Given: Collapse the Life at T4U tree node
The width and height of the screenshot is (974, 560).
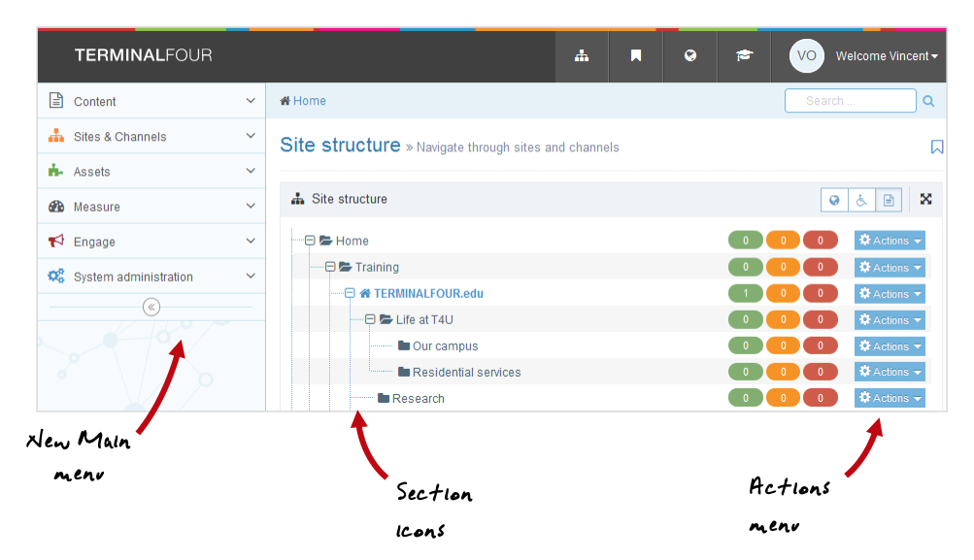Looking at the screenshot, I should point(370,319).
